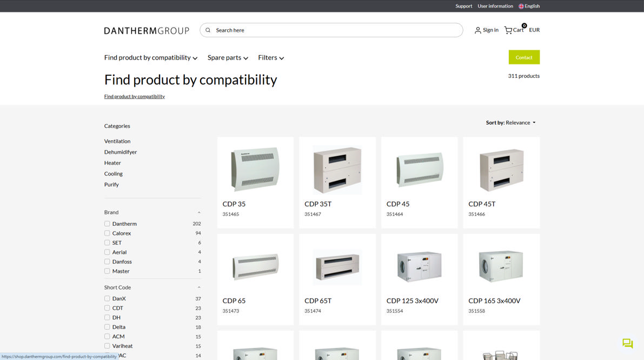Expand Find product by compatibility menu
The image size is (644, 360).
click(150, 58)
